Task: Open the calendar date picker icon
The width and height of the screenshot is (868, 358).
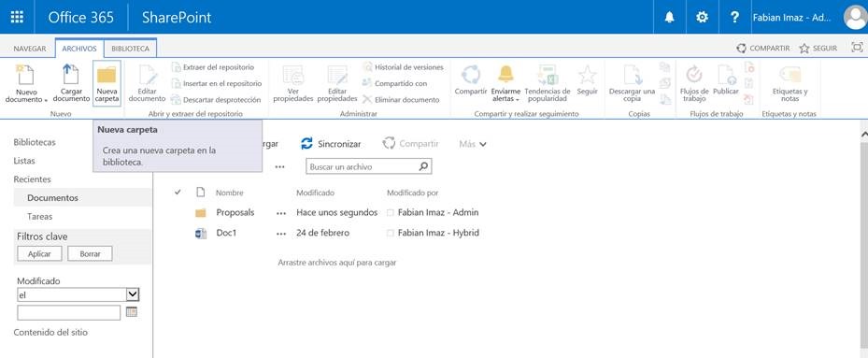Action: [131, 312]
